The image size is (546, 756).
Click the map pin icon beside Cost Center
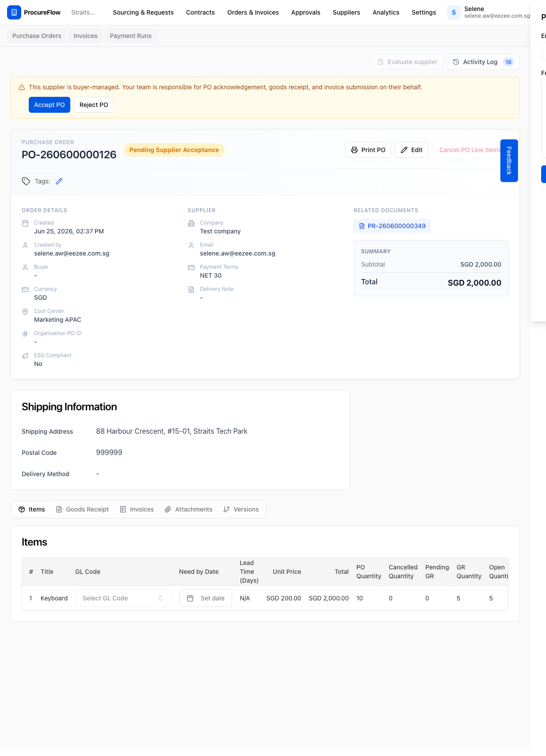point(25,312)
